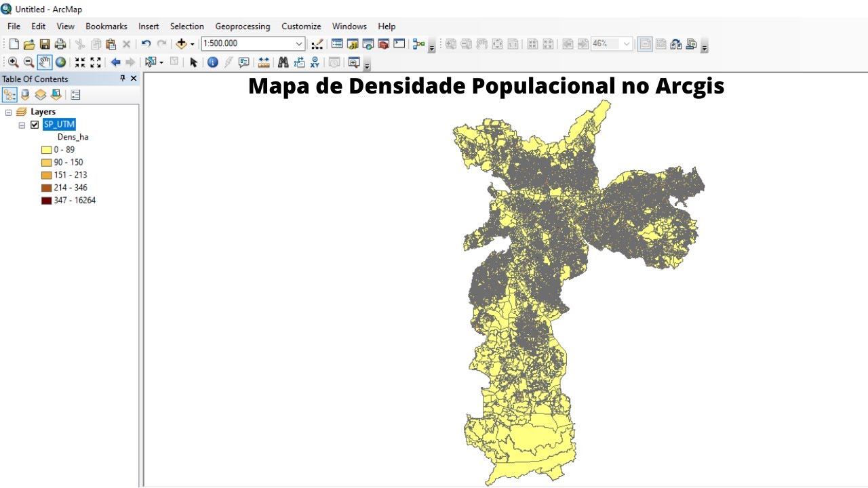Screen dimensions: 868x488
Task: Open the map scale 1:500.000 dropdown
Action: click(x=299, y=43)
